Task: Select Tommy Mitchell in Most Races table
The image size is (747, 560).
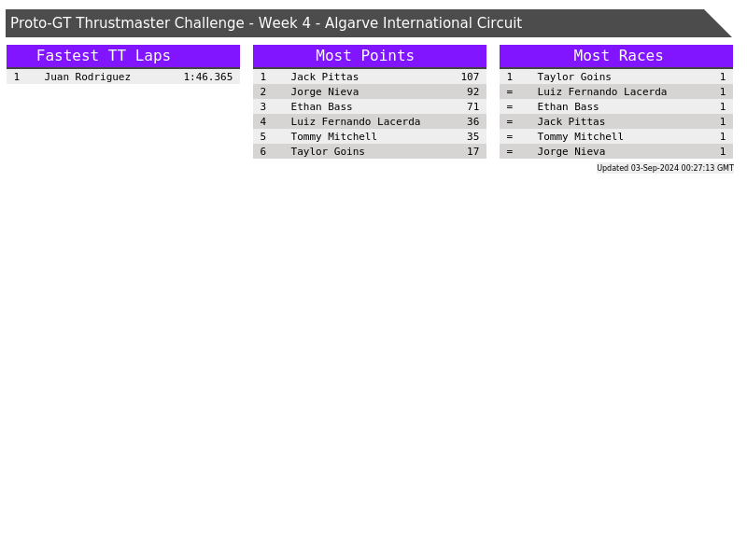Action: click(580, 137)
